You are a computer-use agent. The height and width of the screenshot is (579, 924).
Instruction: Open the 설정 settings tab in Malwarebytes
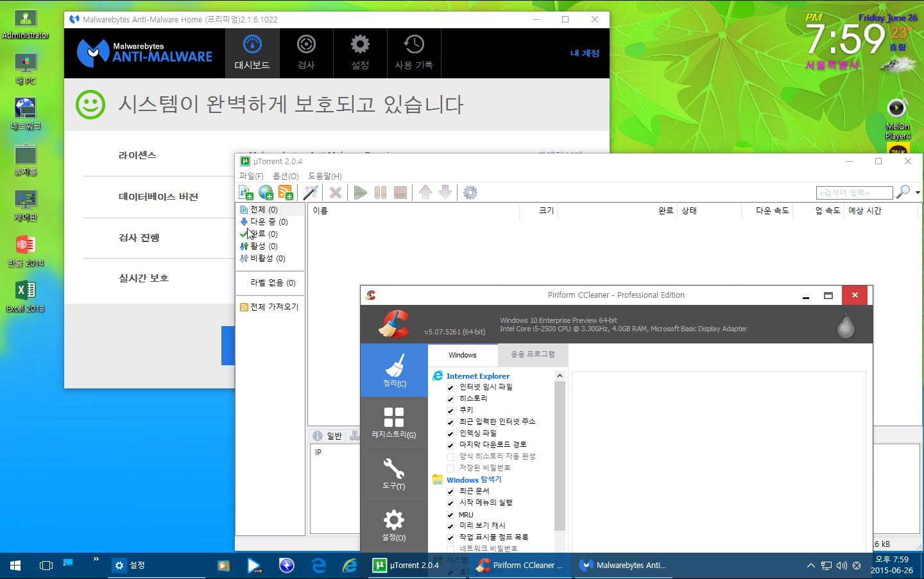pyautogui.click(x=360, y=53)
